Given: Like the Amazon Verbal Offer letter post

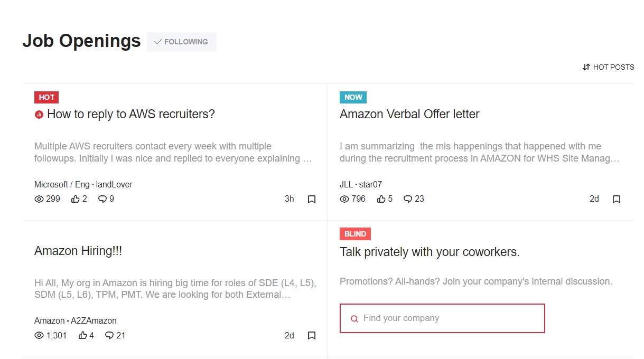Looking at the screenshot, I should (382, 199).
